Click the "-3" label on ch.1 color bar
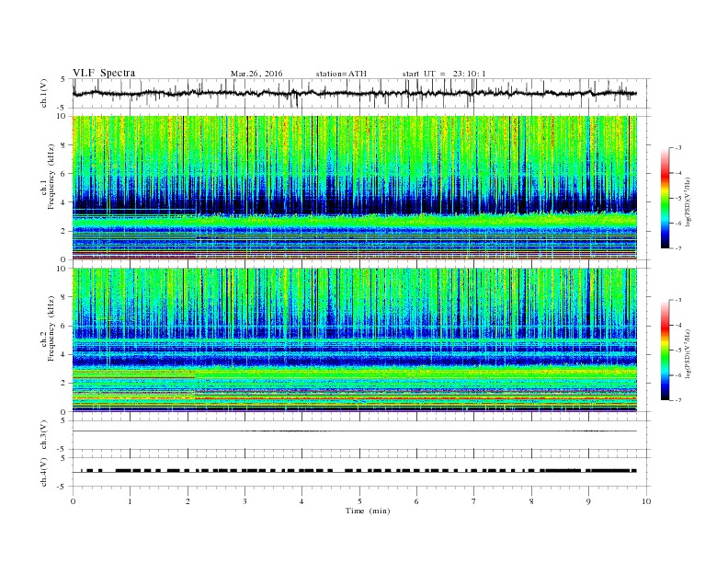 tap(678, 148)
